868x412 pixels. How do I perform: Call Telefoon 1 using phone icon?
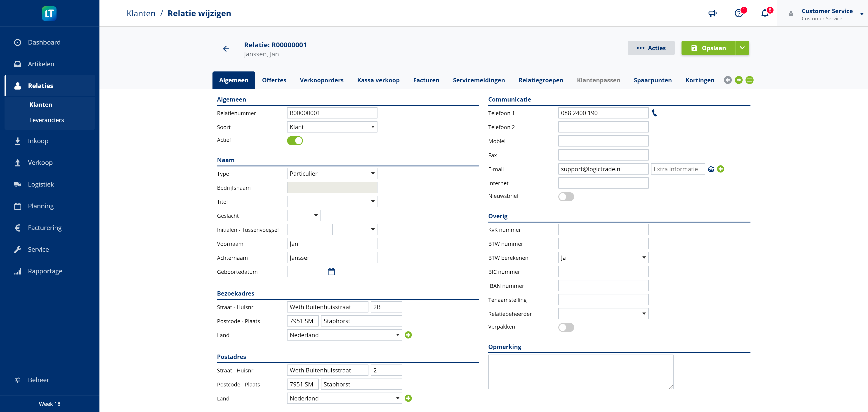[654, 113]
